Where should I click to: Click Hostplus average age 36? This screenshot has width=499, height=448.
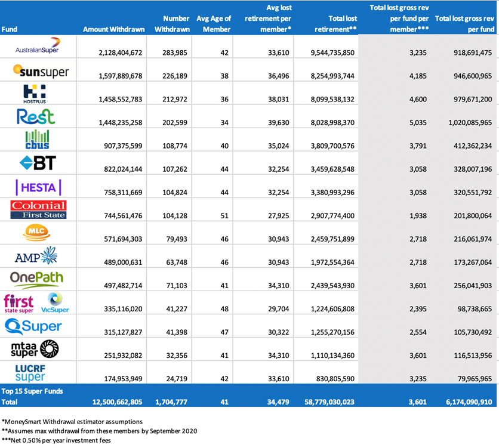pos(224,99)
